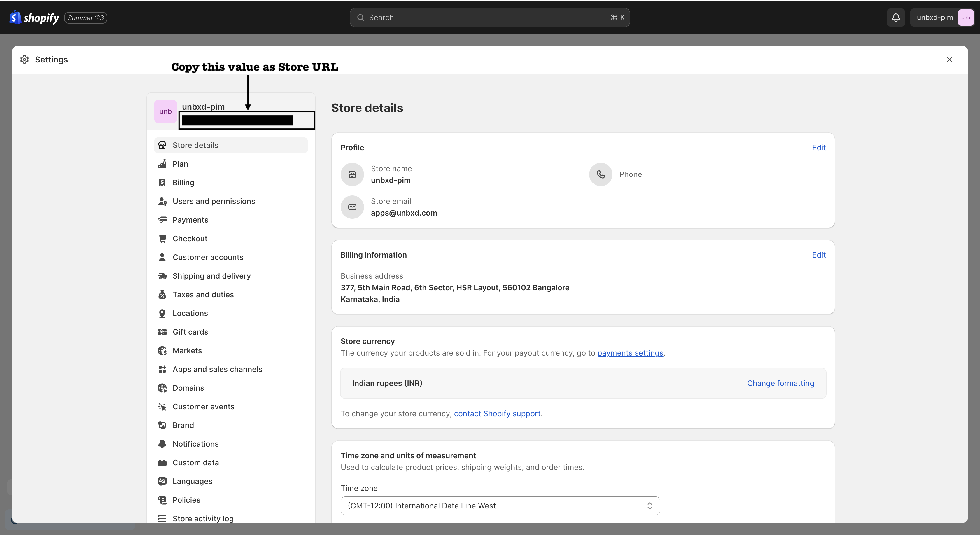Screen dimensions: 980x535
Task: Open Shipping and delivery settings
Action: point(231,276)
